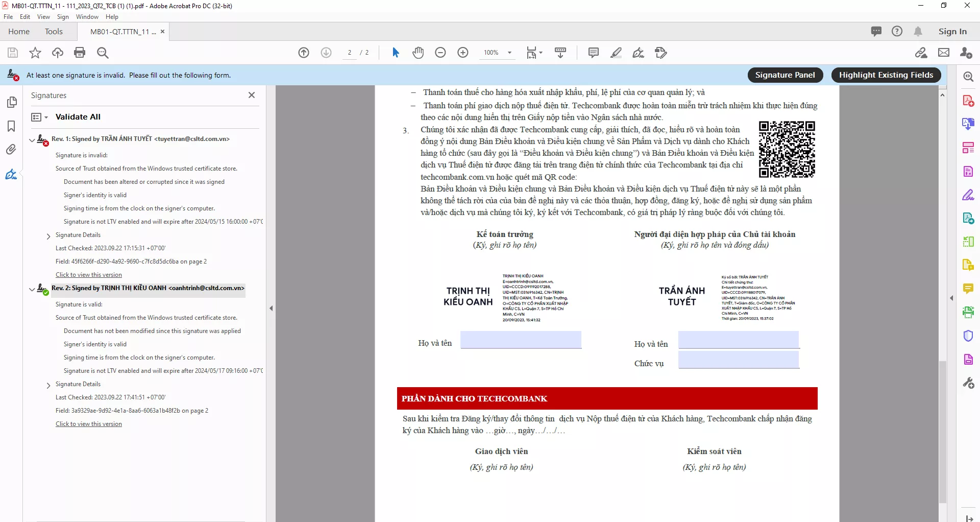Viewport: 980px width, 522px height.
Task: Select the Highlight text pen tool
Action: click(x=616, y=53)
